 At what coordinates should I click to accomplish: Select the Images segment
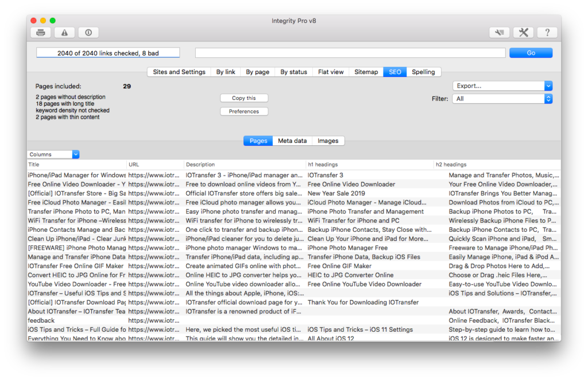coord(328,141)
